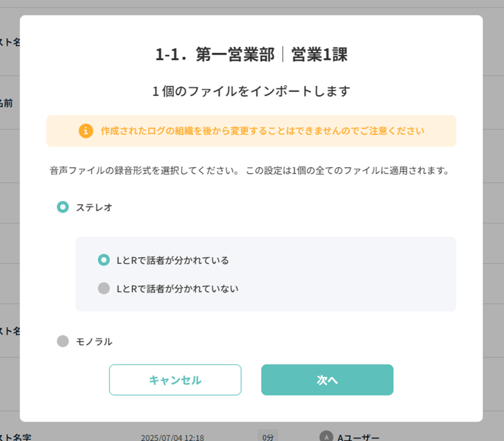The height and width of the screenshot is (441, 504).
Task: Choose LとRで話者が分かれている radio option
Action: point(104,260)
